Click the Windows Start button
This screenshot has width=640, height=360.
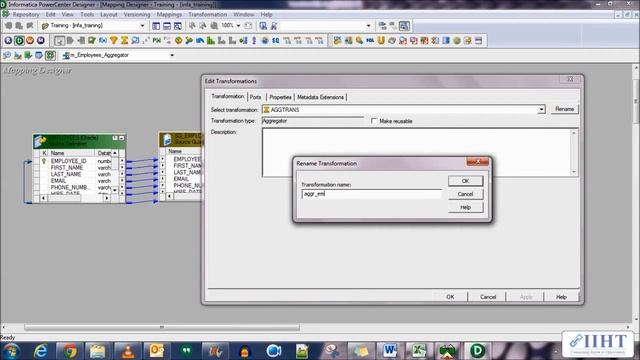coord(11,351)
